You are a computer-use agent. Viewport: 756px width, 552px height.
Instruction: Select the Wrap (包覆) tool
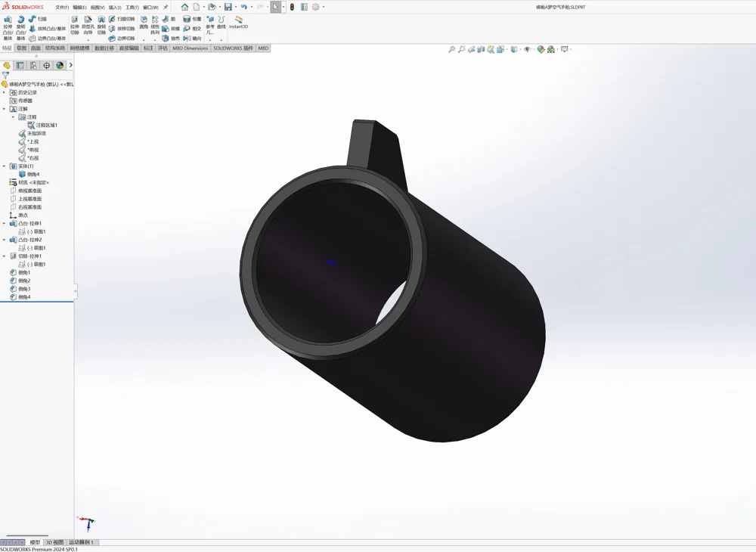[x=192, y=19]
